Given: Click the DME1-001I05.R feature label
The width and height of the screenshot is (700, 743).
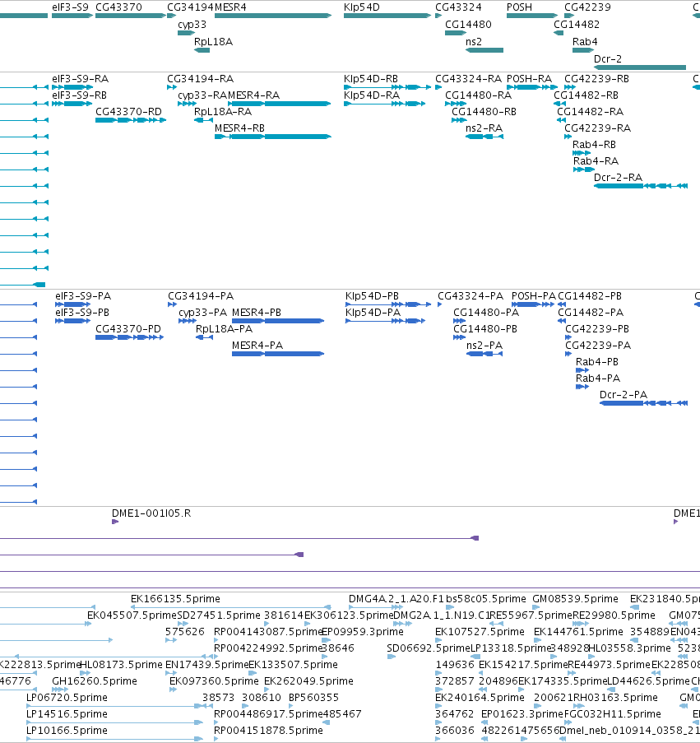Looking at the screenshot, I should [151, 513].
